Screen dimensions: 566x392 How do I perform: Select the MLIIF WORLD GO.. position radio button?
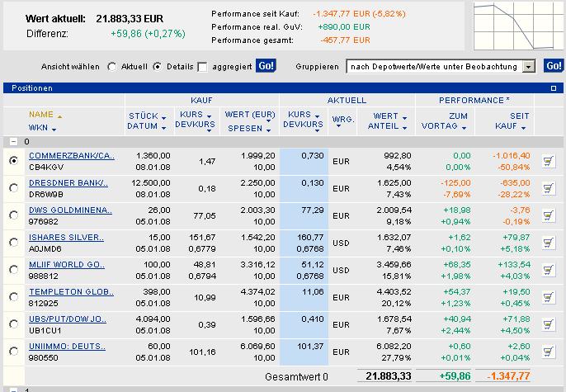[13, 269]
